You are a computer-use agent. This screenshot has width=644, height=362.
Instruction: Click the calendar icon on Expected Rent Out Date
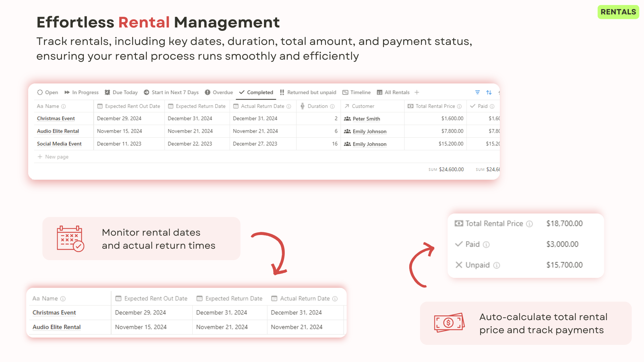pyautogui.click(x=100, y=106)
